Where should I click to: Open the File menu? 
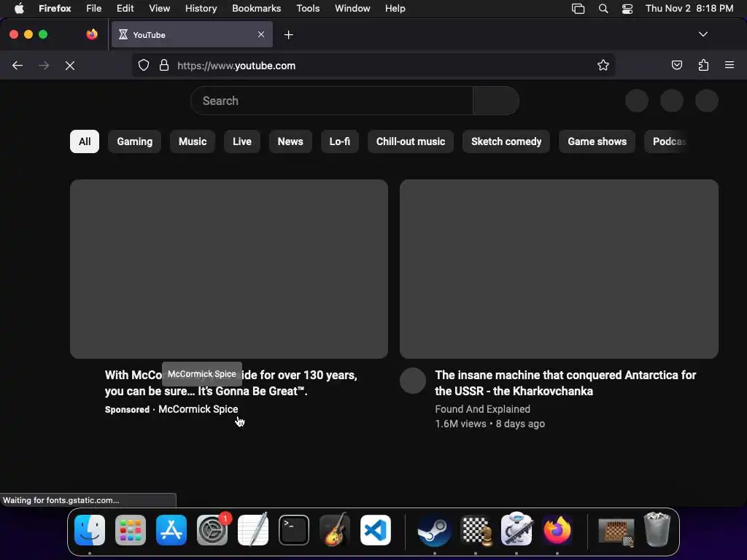point(94,9)
